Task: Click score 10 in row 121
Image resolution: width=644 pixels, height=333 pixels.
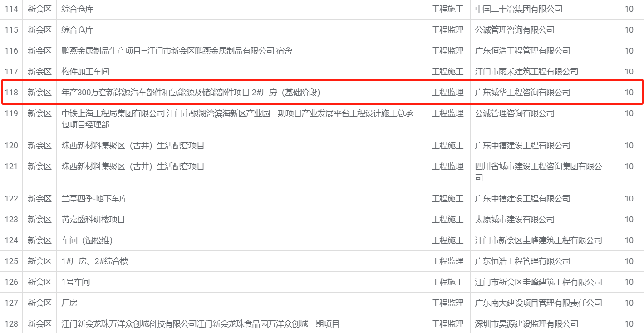Action: click(x=629, y=166)
